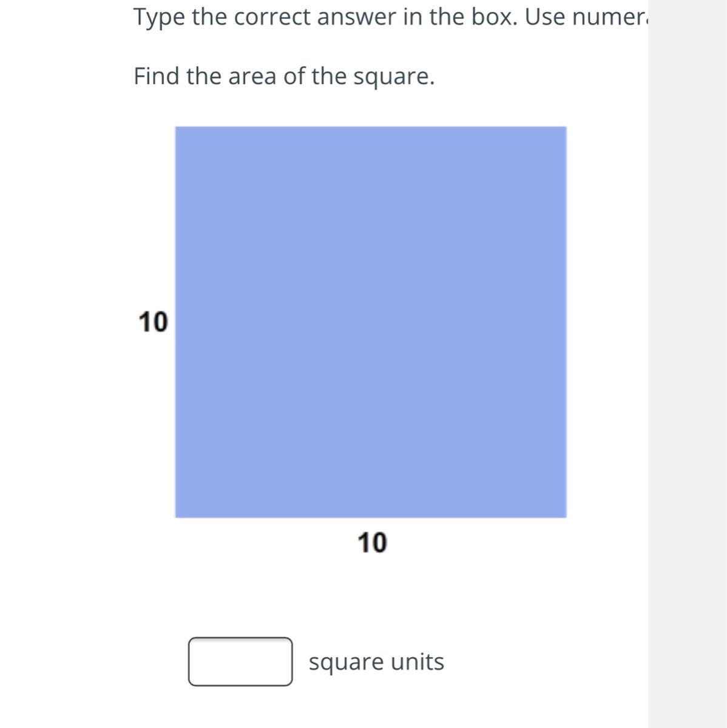This screenshot has width=727, height=728.
Task: Click the gray panel on the right
Action: point(687,364)
